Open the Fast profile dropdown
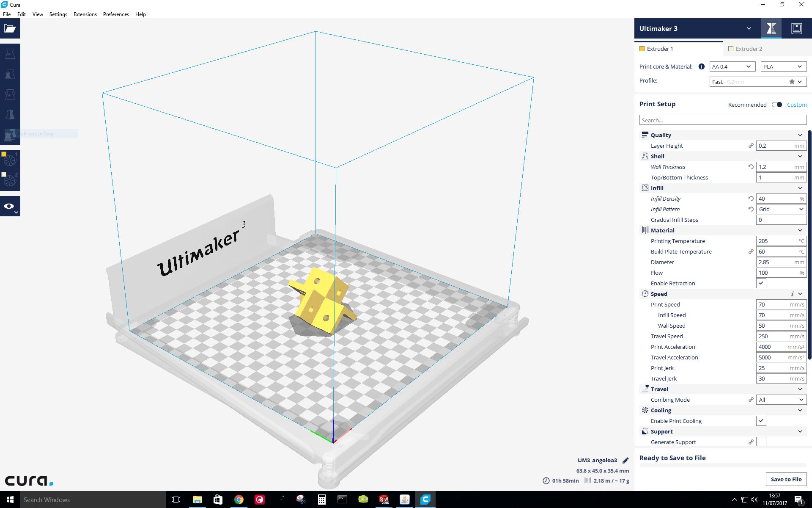 click(x=758, y=82)
